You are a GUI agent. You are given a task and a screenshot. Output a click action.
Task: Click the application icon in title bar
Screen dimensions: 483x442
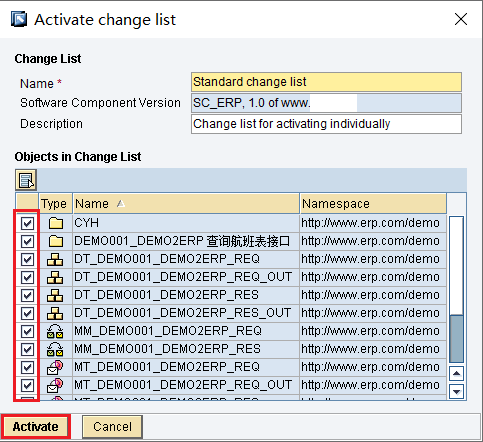pyautogui.click(x=19, y=19)
